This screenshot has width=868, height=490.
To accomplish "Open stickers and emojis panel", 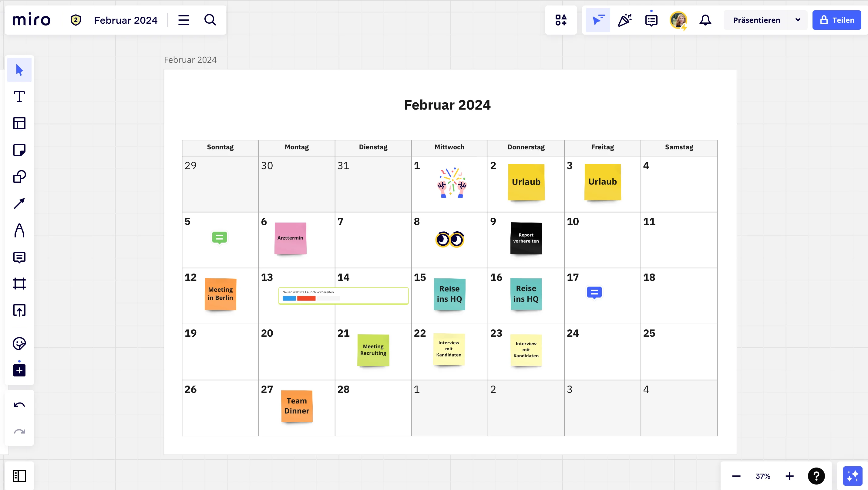I will point(19,344).
